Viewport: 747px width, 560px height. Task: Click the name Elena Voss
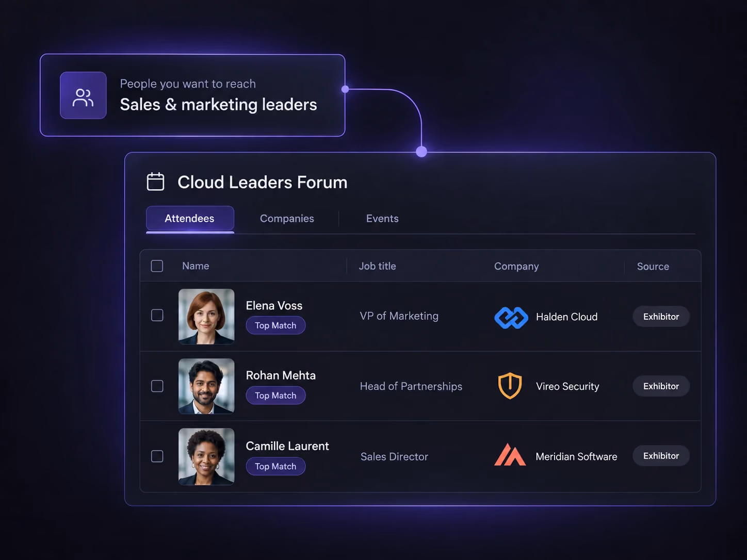274,305
